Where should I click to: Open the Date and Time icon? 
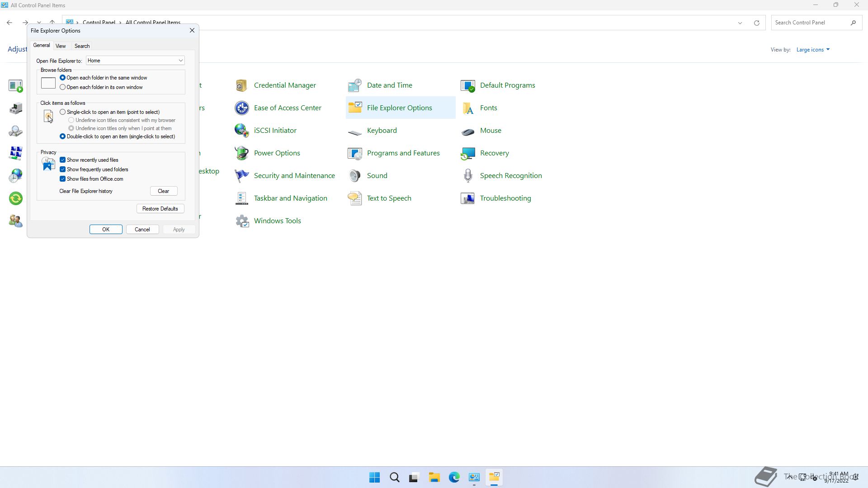point(355,85)
